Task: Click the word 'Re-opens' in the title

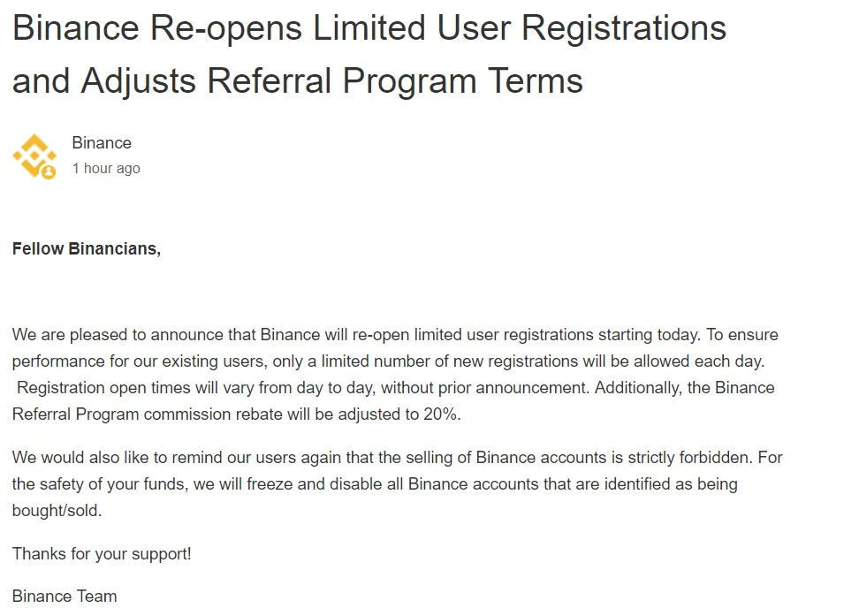Action: pyautogui.click(x=225, y=28)
